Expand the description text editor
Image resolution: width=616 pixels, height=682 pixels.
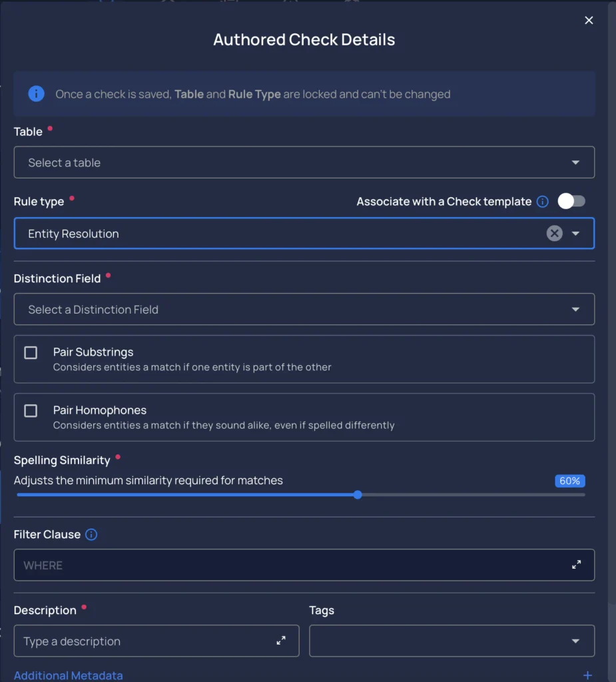[281, 640]
